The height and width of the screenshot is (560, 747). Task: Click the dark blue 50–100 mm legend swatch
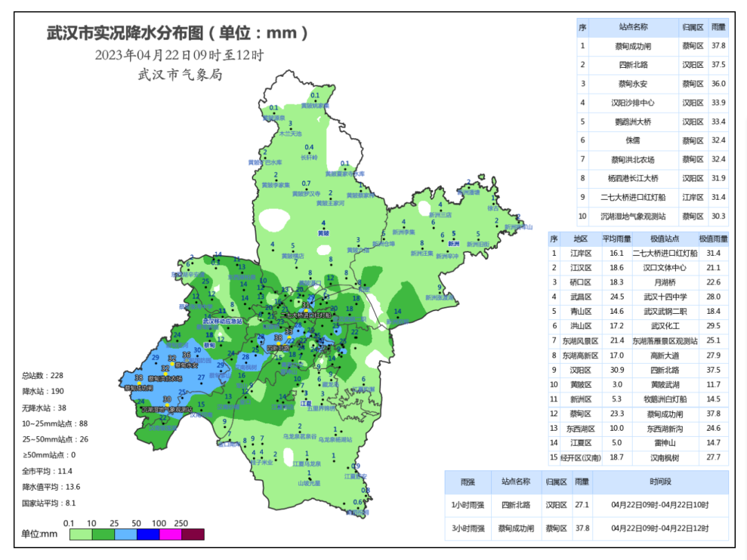click(148, 534)
